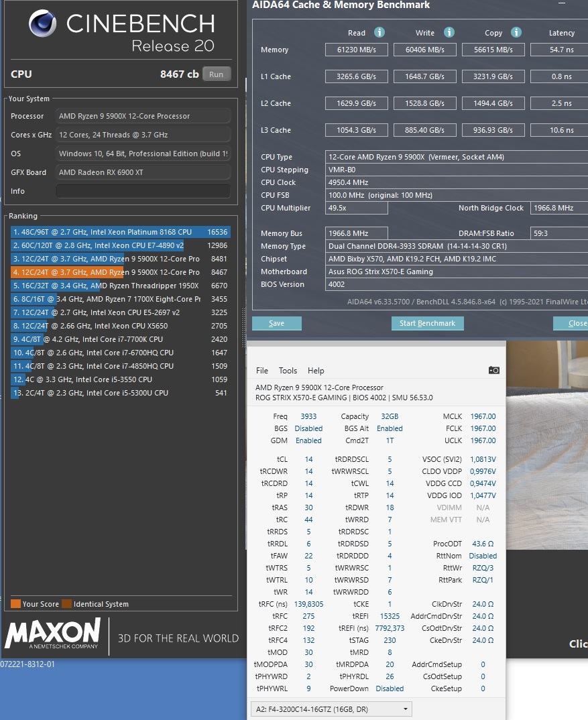Viewport: 588px width, 720px height.
Task: Click the Capacity 32GB value
Action: click(390, 416)
